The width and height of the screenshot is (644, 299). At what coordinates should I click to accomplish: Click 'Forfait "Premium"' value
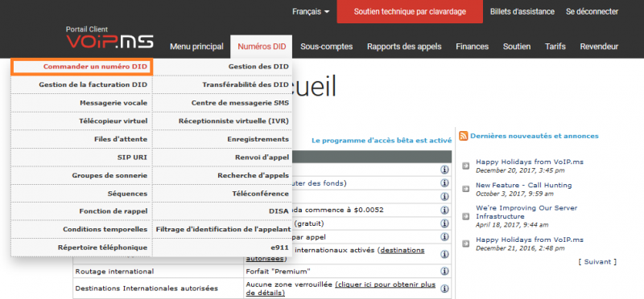[278, 272]
